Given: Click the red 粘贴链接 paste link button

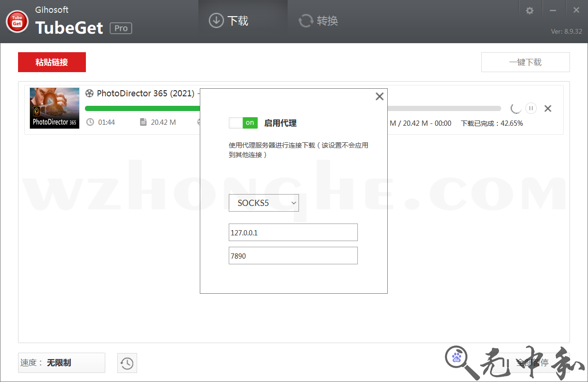Looking at the screenshot, I should pos(52,62).
